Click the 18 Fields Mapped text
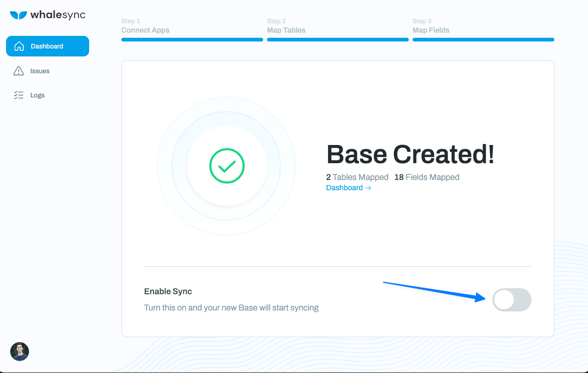588x373 pixels. 427,177
